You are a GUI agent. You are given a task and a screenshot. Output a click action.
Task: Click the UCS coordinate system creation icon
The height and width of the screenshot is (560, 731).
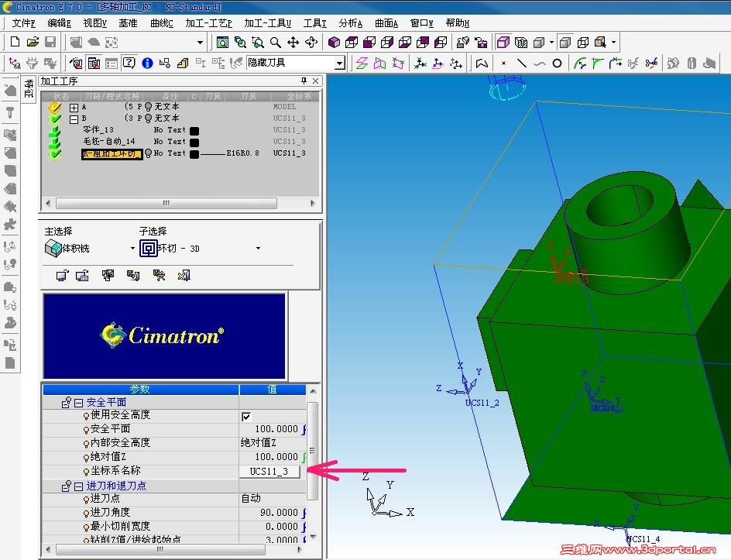420,63
